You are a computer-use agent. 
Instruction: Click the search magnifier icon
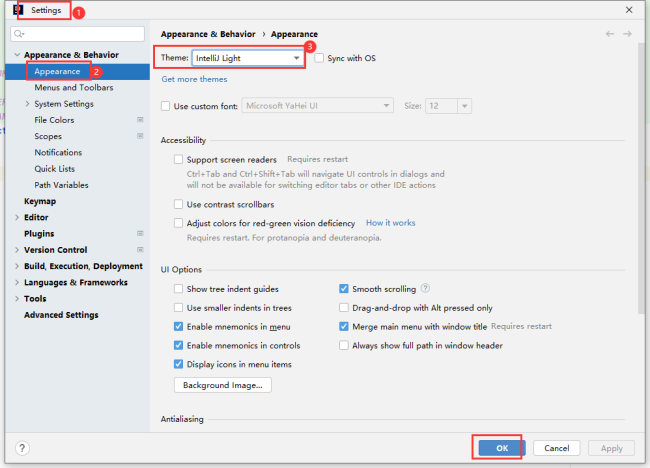pos(19,34)
